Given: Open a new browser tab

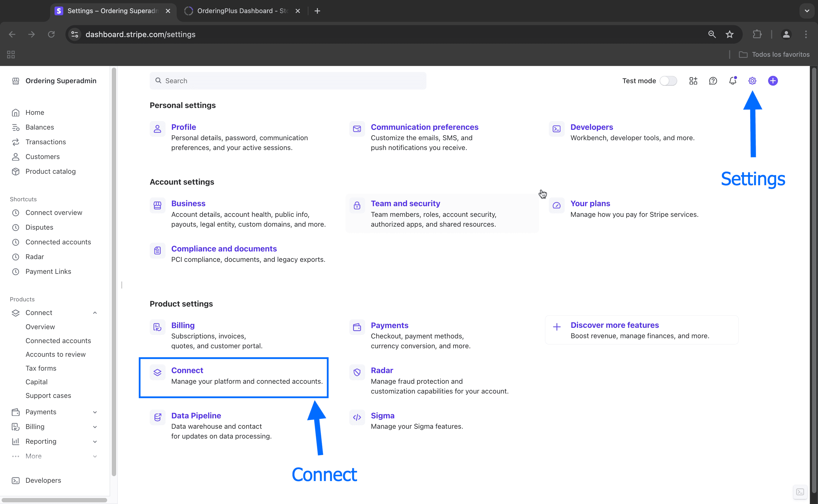Looking at the screenshot, I should click(317, 11).
